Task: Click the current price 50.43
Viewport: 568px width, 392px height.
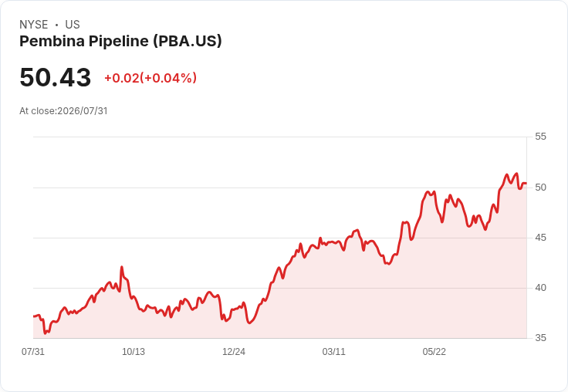Action: coord(55,77)
